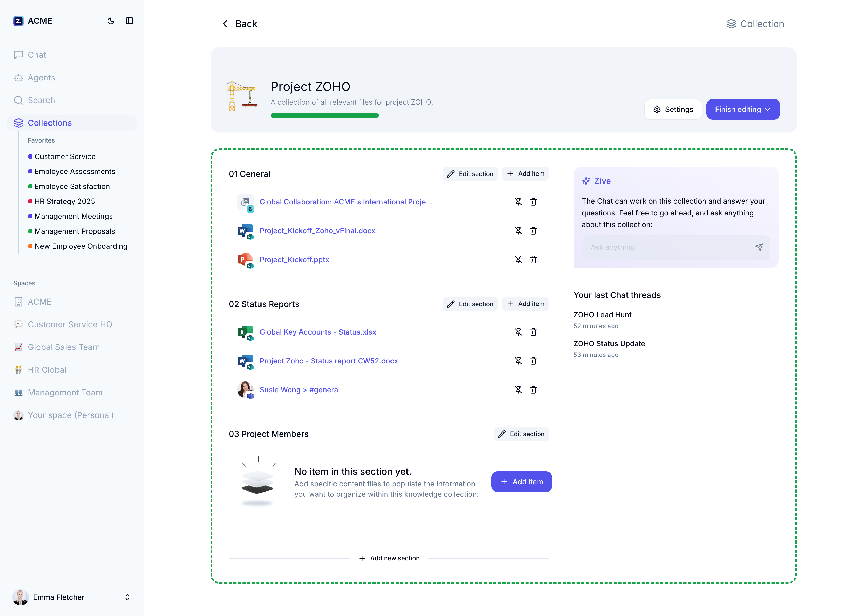The width and height of the screenshot is (863, 616).
Task: Open the Search navigation item
Action: click(41, 100)
